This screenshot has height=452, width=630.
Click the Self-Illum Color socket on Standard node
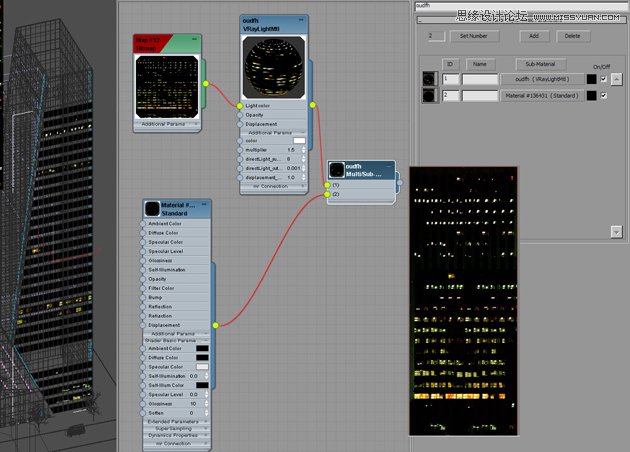pyautogui.click(x=143, y=385)
